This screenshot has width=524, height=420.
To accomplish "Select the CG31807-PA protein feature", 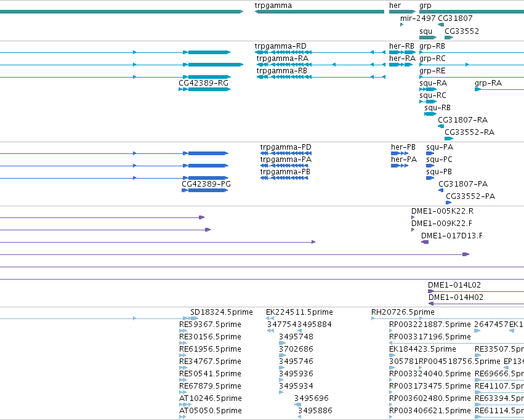I will [441, 190].
